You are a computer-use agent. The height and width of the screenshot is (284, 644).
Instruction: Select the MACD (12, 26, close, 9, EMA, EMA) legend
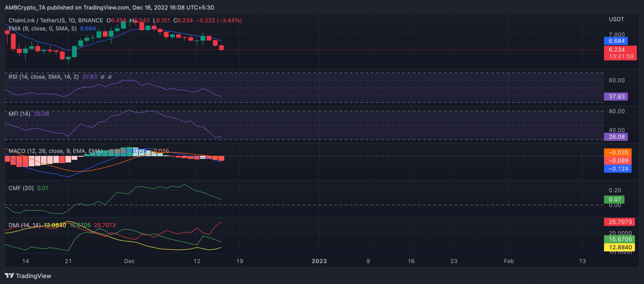(55, 151)
